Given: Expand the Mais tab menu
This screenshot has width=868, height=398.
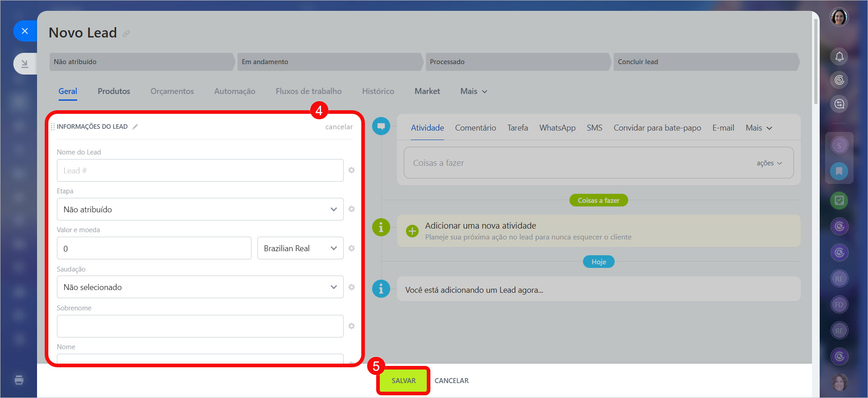Looking at the screenshot, I should point(474,91).
